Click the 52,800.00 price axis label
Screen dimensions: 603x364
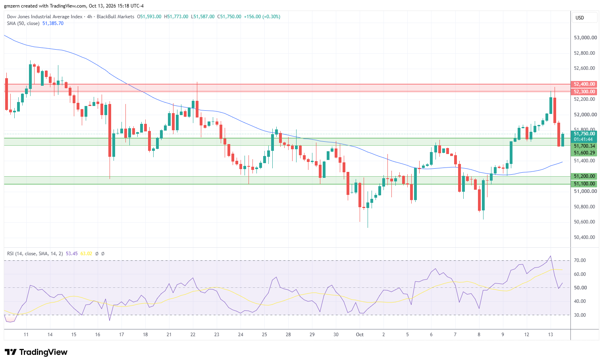tap(585, 53)
